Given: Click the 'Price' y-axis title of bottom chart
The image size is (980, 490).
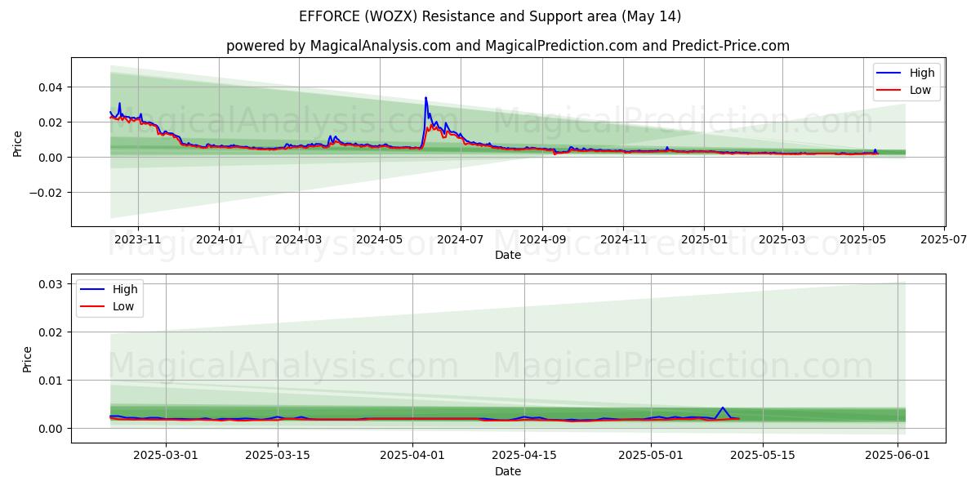Looking at the screenshot, I should [x=27, y=359].
